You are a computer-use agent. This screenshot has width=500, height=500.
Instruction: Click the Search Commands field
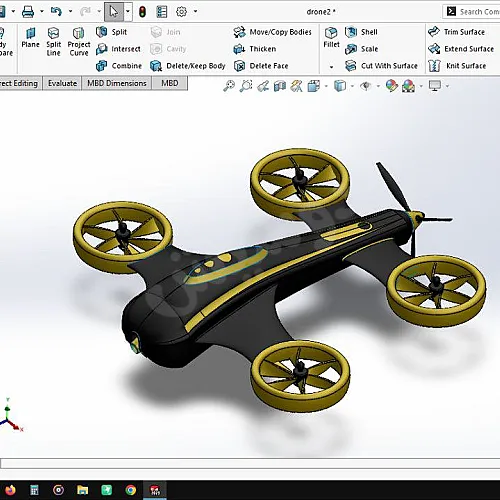pos(471,12)
